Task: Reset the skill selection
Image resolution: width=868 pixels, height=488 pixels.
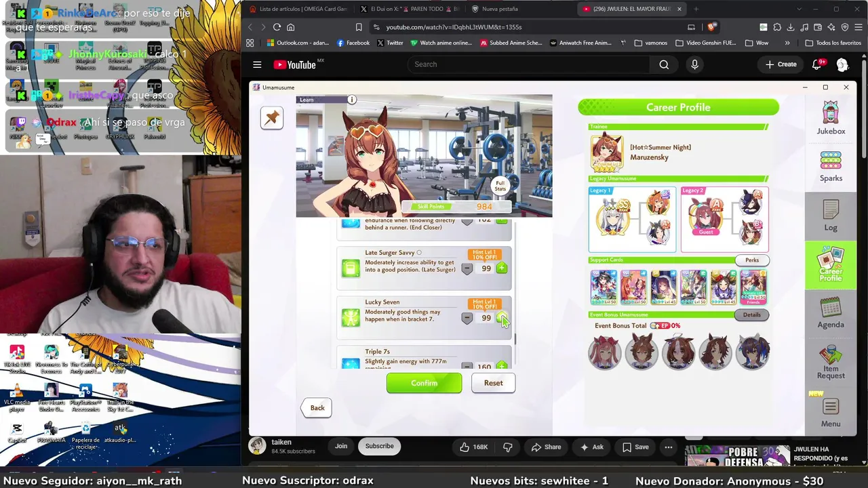Action: [493, 383]
